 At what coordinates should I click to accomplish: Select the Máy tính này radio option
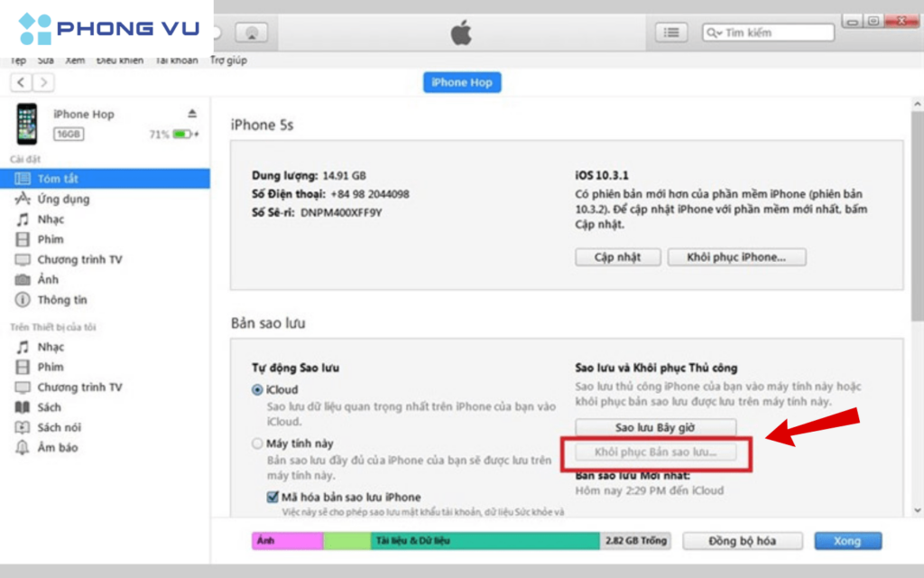(x=257, y=443)
